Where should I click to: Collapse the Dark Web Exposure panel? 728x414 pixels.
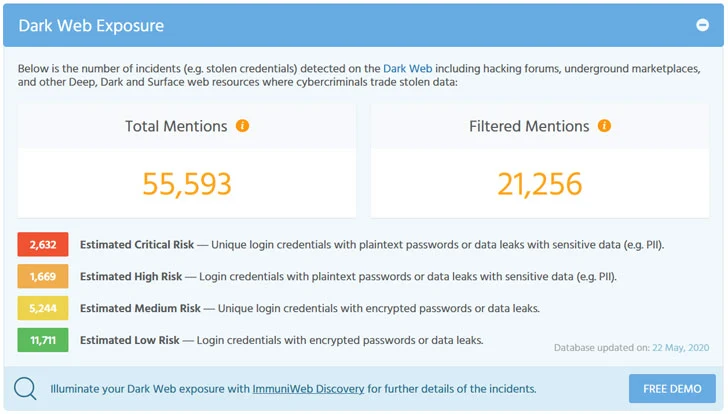(702, 25)
